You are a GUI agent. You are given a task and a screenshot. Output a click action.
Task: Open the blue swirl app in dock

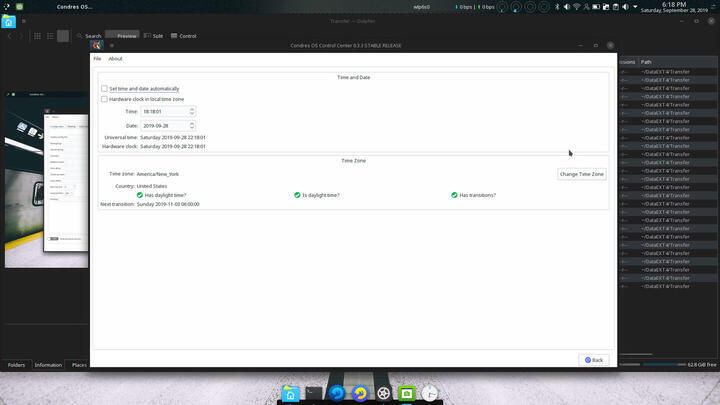337,394
